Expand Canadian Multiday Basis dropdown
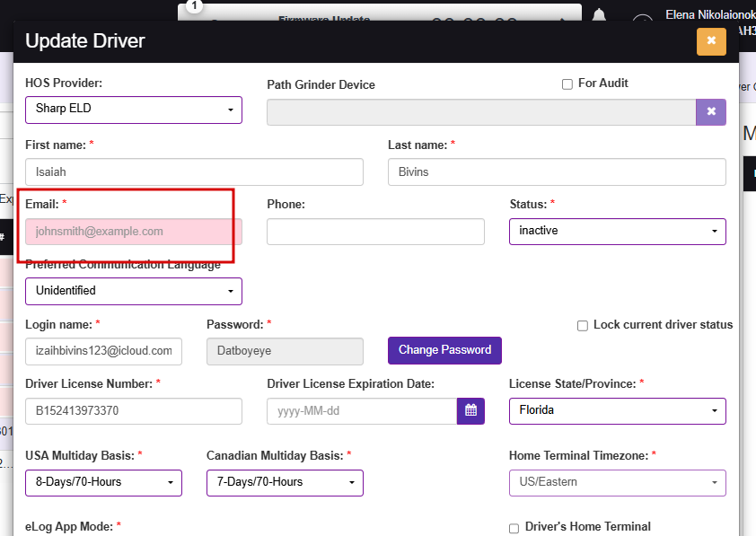 285,482
